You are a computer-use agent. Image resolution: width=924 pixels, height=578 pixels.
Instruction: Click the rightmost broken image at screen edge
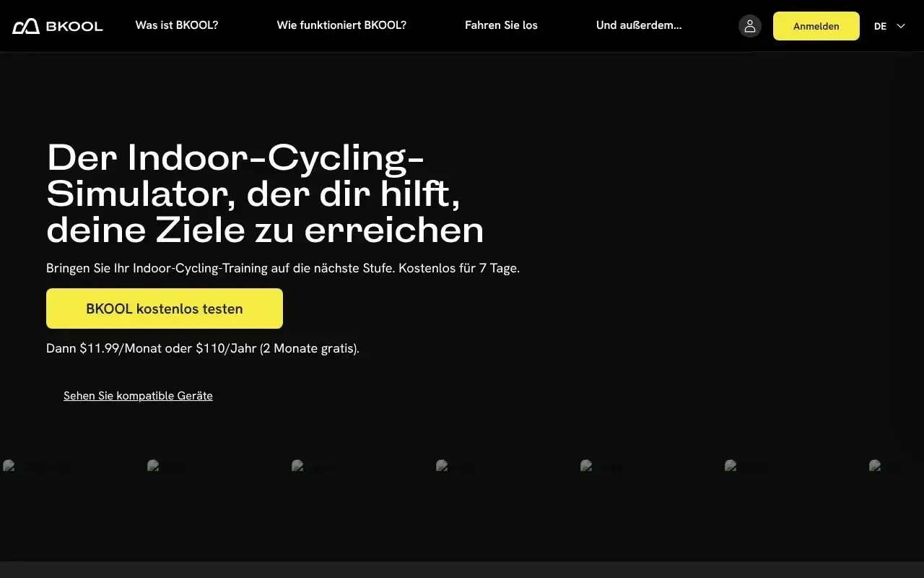(874, 465)
